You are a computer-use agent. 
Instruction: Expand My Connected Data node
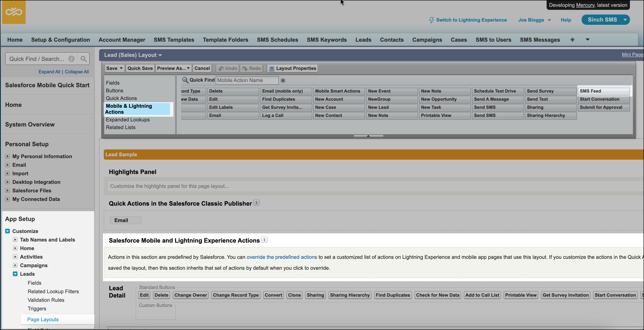click(7, 199)
